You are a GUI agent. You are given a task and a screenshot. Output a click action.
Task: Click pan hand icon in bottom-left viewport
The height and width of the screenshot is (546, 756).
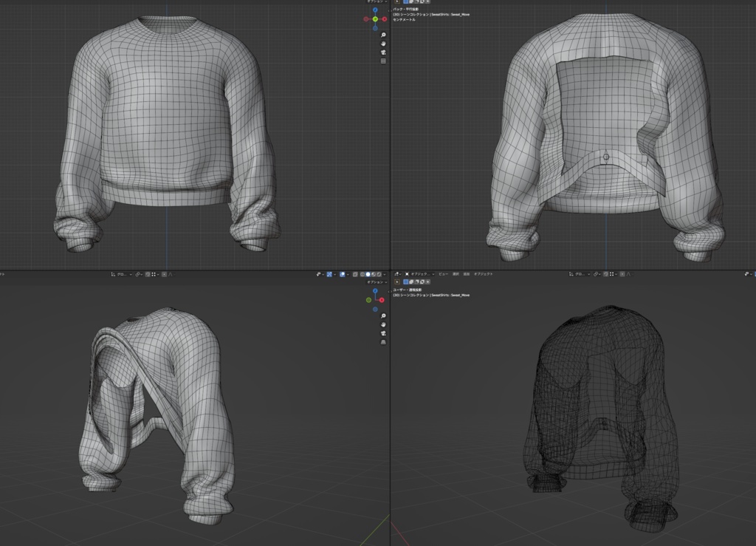[x=383, y=324]
